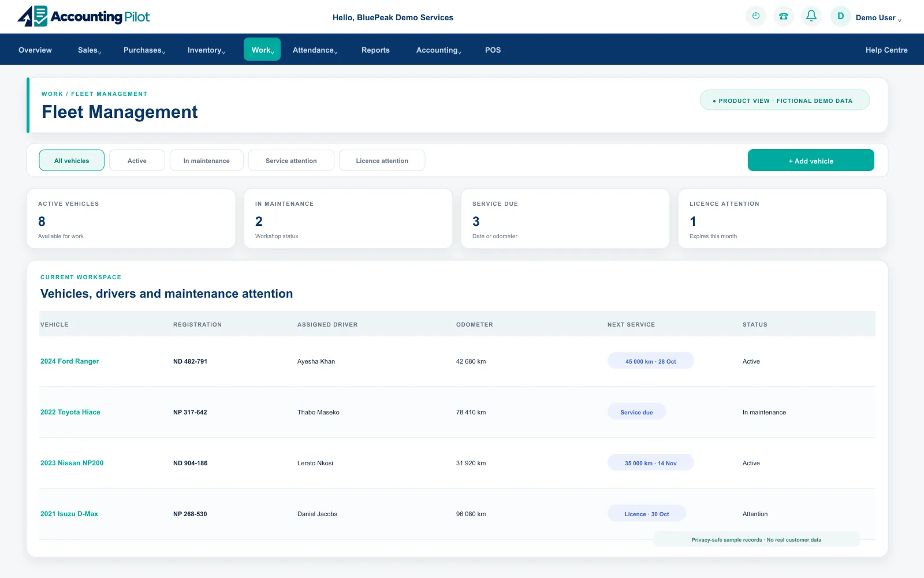Click the Next Service column header
This screenshot has height=578, width=924.
[x=631, y=325]
